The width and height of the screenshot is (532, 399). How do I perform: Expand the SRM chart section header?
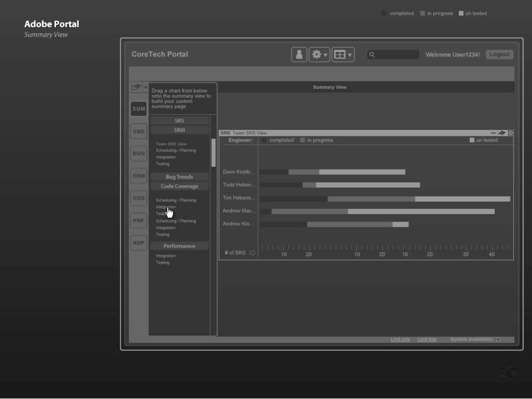[179, 130]
